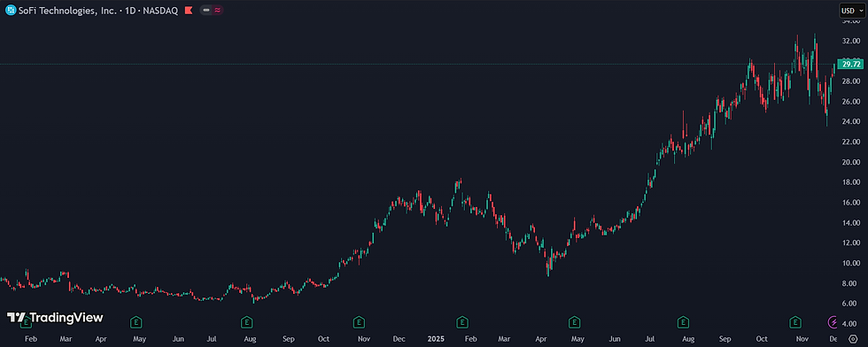This screenshot has height=347, width=868.
Task: Click the 20.00 price axis label
Action: click(850, 162)
